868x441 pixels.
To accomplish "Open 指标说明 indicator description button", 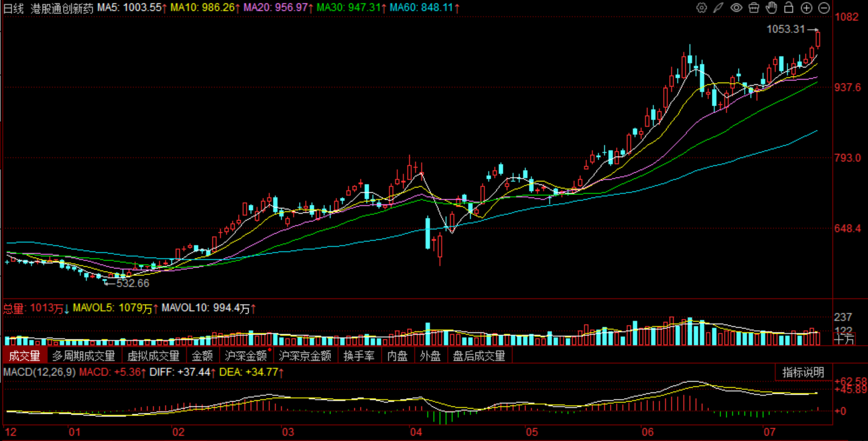I will coord(803,373).
